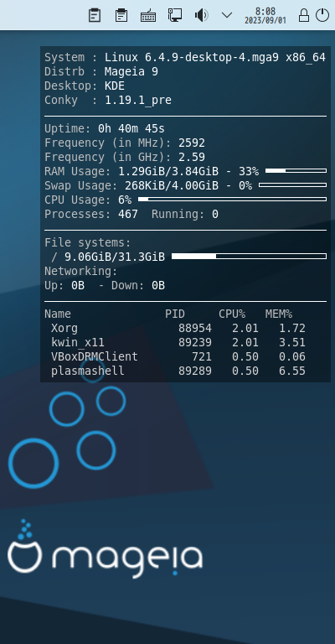The image size is (335, 644).
Task: Click the CPU Usage bar
Action: tap(233, 200)
